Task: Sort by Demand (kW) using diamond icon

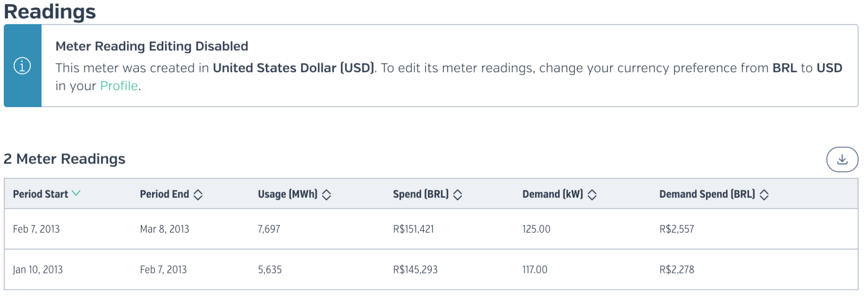Action: pos(592,195)
